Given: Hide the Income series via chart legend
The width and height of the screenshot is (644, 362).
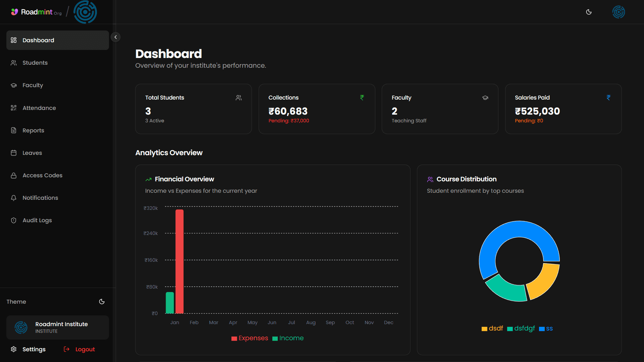Looking at the screenshot, I should [288, 338].
